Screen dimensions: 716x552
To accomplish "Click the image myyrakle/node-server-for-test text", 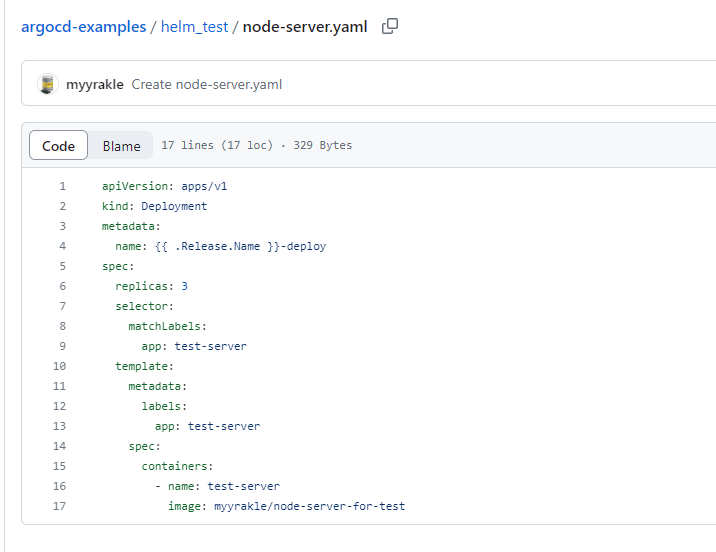I will tap(286, 506).
